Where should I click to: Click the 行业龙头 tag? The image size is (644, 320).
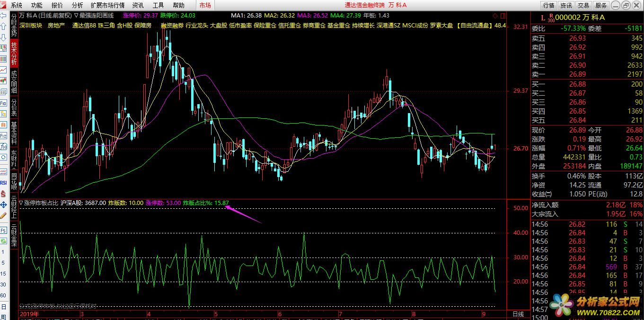coord(197,26)
